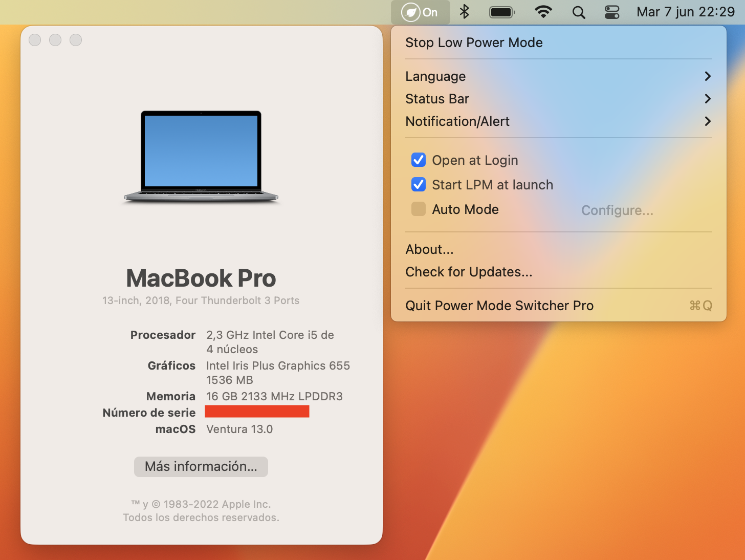The width and height of the screenshot is (745, 560).
Task: Enable the Auto Mode checkbox
Action: point(419,209)
